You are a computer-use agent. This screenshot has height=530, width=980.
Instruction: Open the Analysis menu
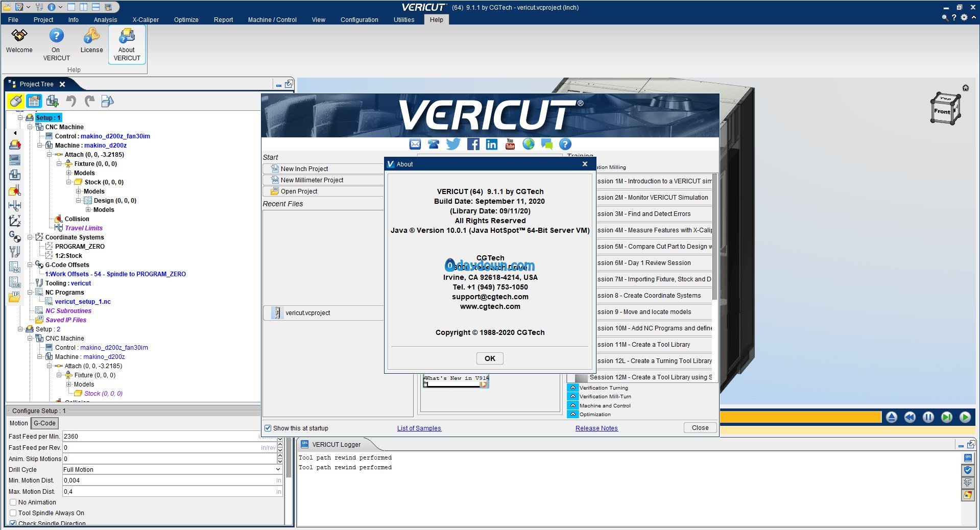point(105,19)
